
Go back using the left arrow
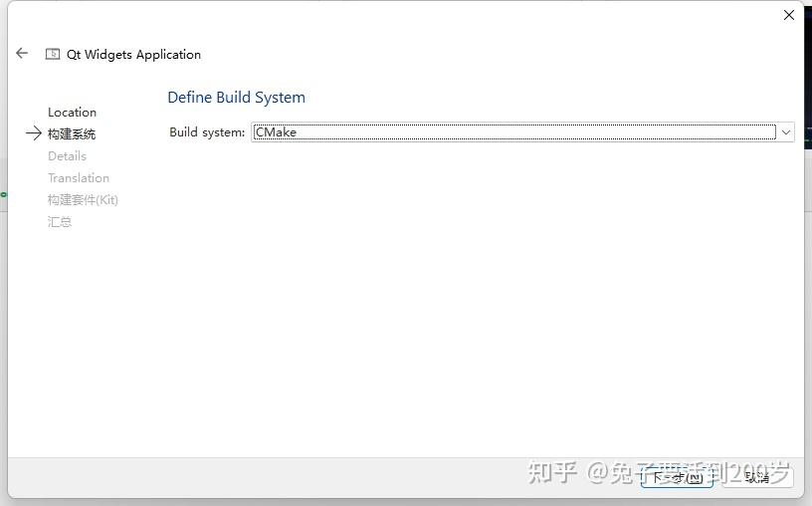point(22,53)
